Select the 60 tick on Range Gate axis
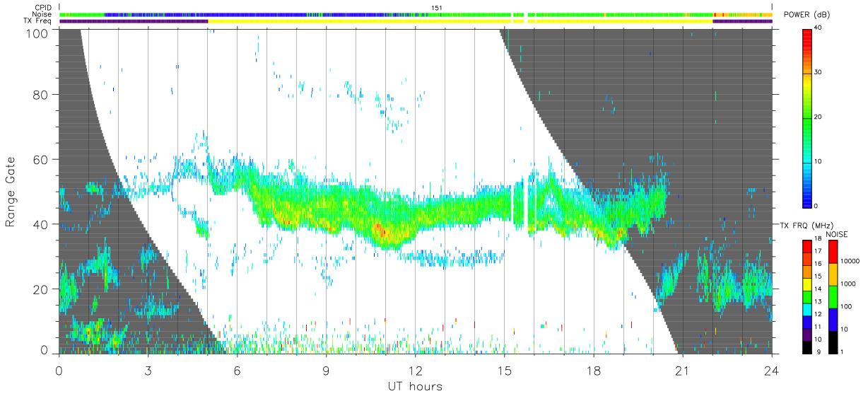The width and height of the screenshot is (868, 401). point(41,159)
